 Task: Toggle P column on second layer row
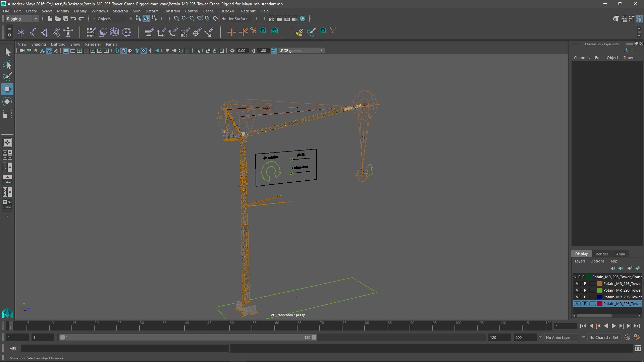[585, 283]
